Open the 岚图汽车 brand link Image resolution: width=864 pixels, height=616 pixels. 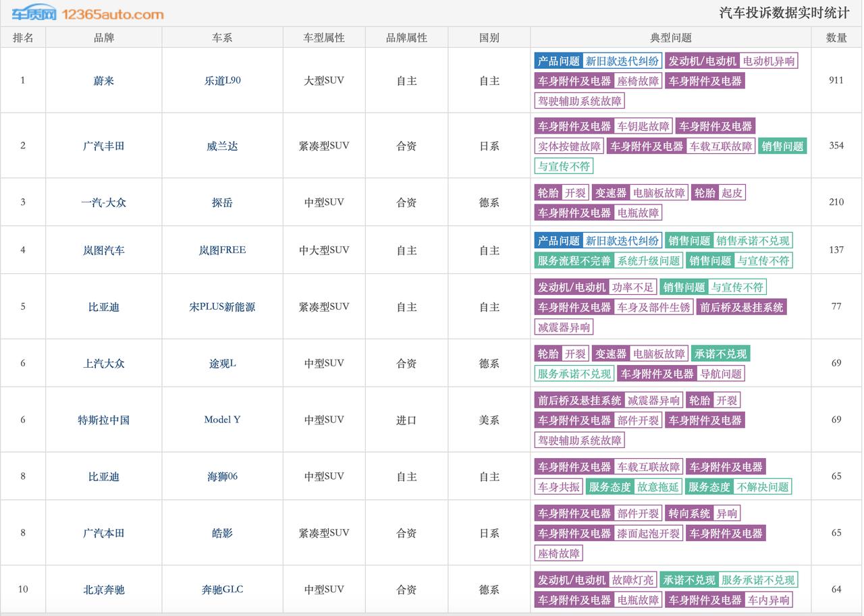104,250
